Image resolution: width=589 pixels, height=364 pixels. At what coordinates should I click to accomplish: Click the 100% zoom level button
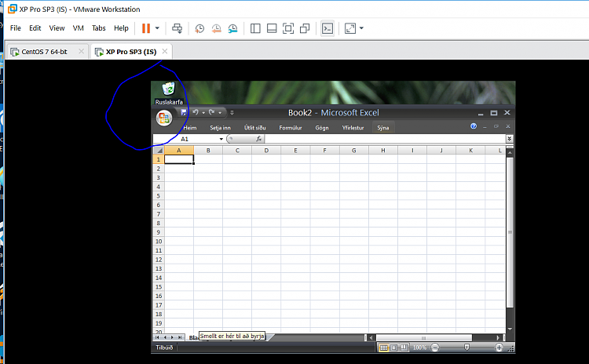coord(419,348)
